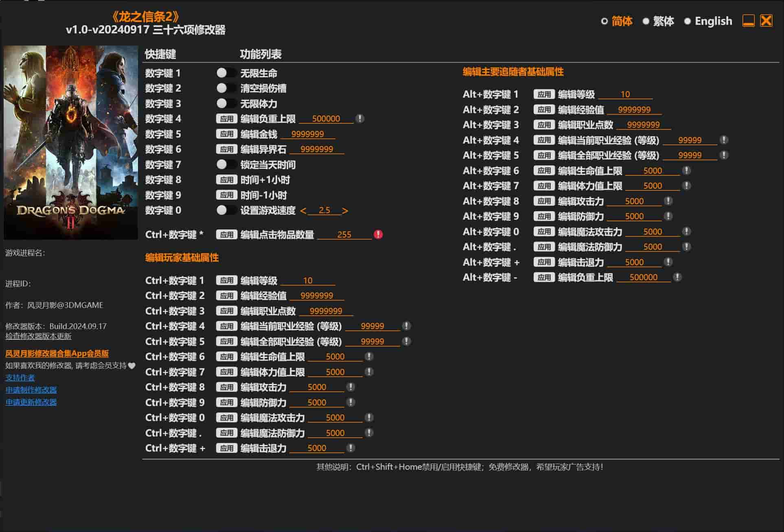This screenshot has width=784, height=532.
Task: Click the info icon beside player 编辑击退力
Action: coord(350,448)
